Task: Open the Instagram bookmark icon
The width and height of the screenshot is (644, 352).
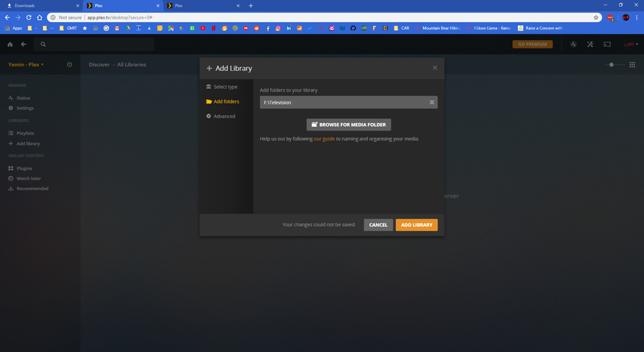Action: click(278, 28)
